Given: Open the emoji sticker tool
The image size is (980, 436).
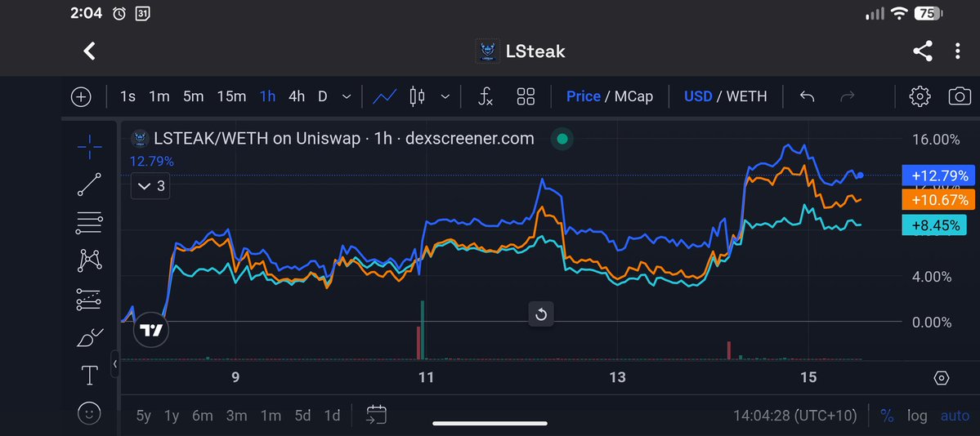Looking at the screenshot, I should point(89,413).
